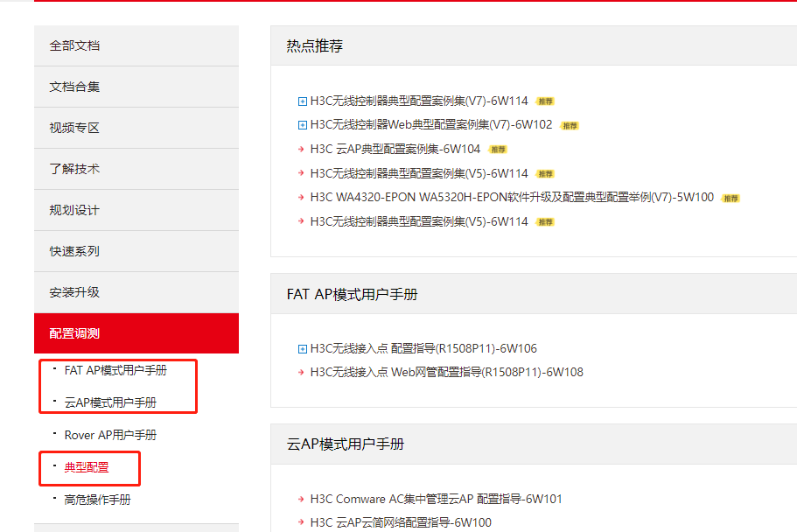The image size is (797, 532).
Task: Open WA4320-EPON WA5320H-EPON软件升级 document link
Action: click(x=512, y=198)
